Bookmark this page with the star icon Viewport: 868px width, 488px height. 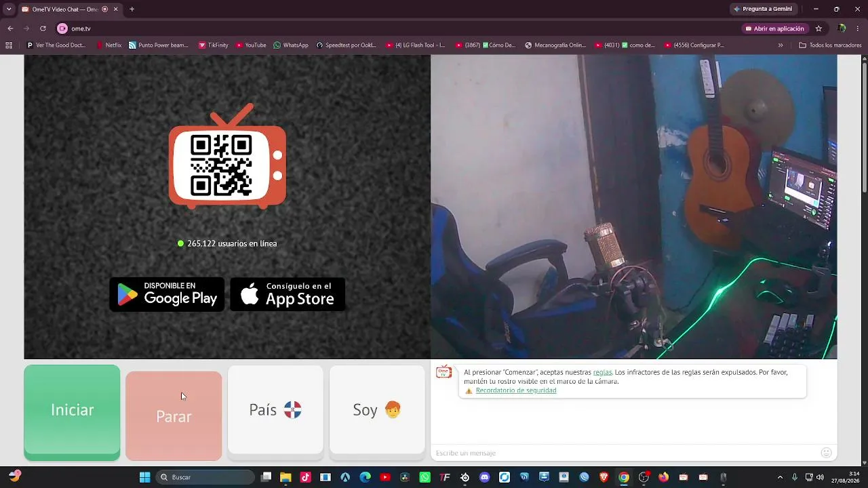click(x=818, y=28)
